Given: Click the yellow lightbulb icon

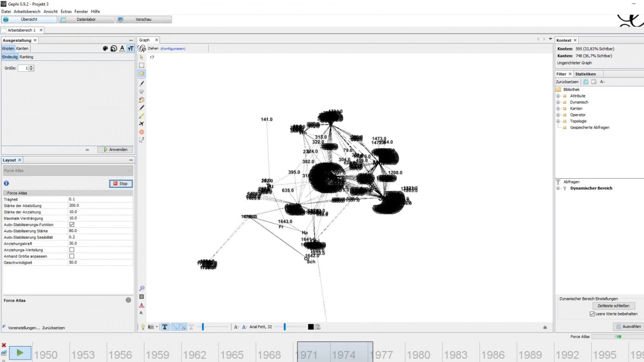Looking at the screenshot, I should (143, 327).
